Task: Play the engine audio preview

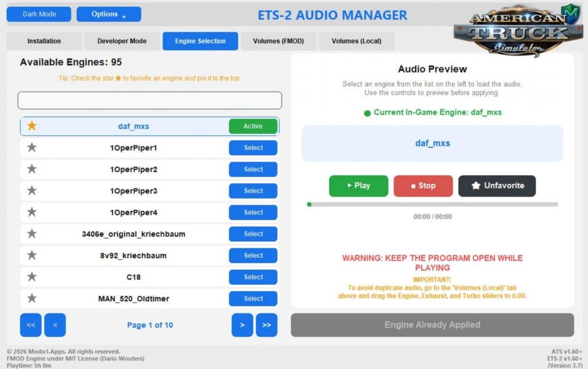Action: (x=358, y=186)
